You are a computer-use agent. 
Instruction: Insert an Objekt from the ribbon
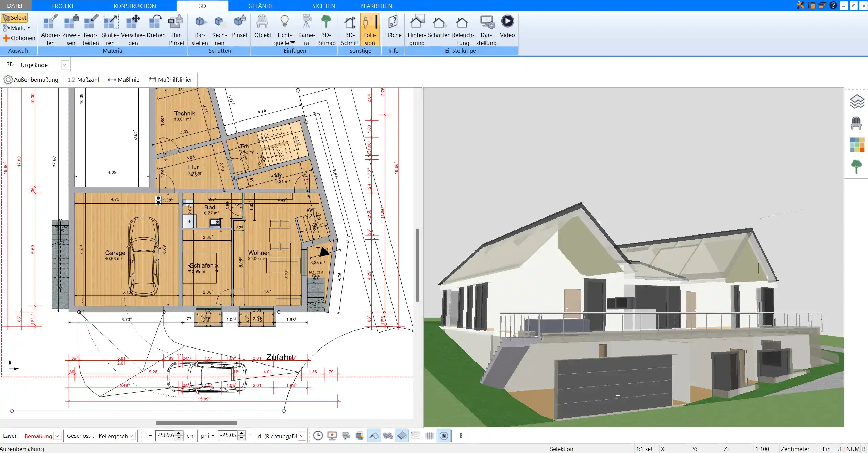263,26
